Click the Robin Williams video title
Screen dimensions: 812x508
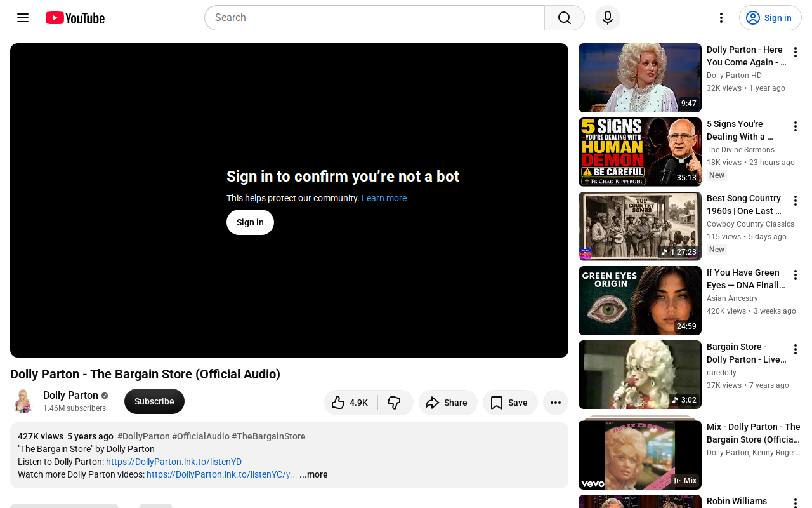[737, 502]
